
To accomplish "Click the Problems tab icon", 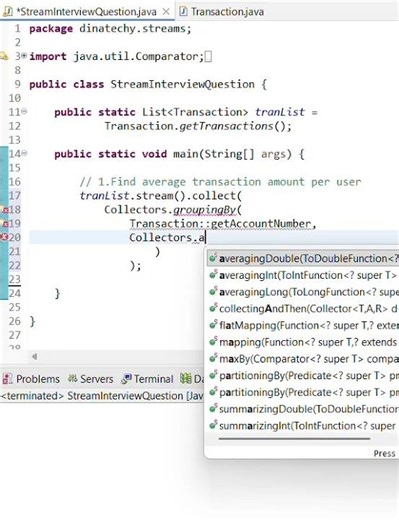I will point(7,379).
